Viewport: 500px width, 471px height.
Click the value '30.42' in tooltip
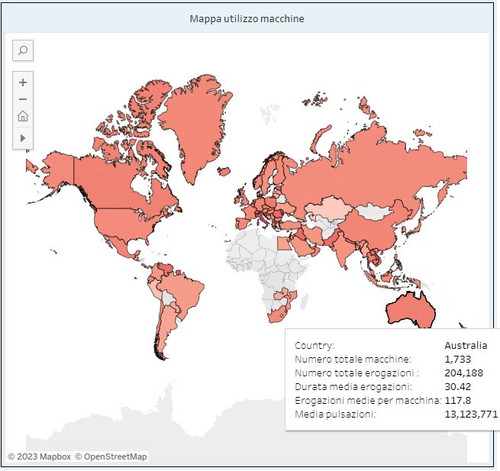[x=458, y=387]
